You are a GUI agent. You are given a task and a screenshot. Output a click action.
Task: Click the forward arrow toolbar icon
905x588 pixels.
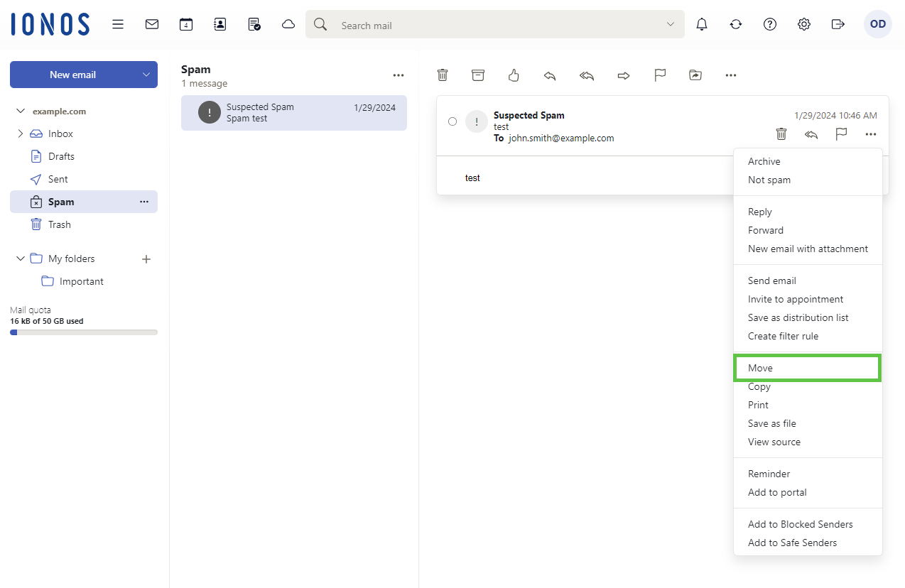pos(624,75)
